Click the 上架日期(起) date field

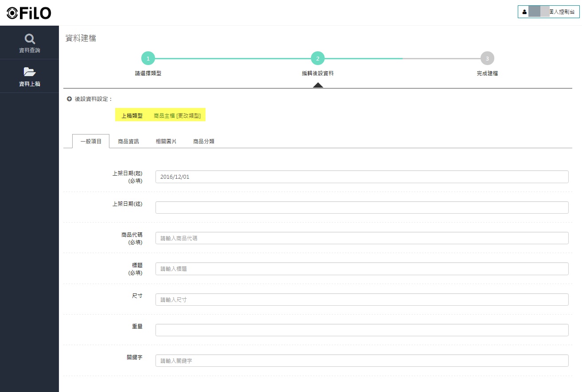click(362, 177)
